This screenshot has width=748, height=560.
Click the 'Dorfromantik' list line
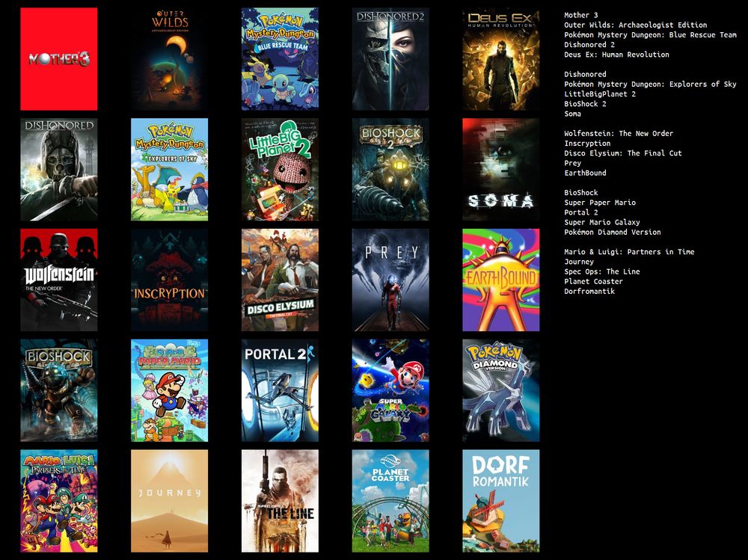(x=589, y=291)
